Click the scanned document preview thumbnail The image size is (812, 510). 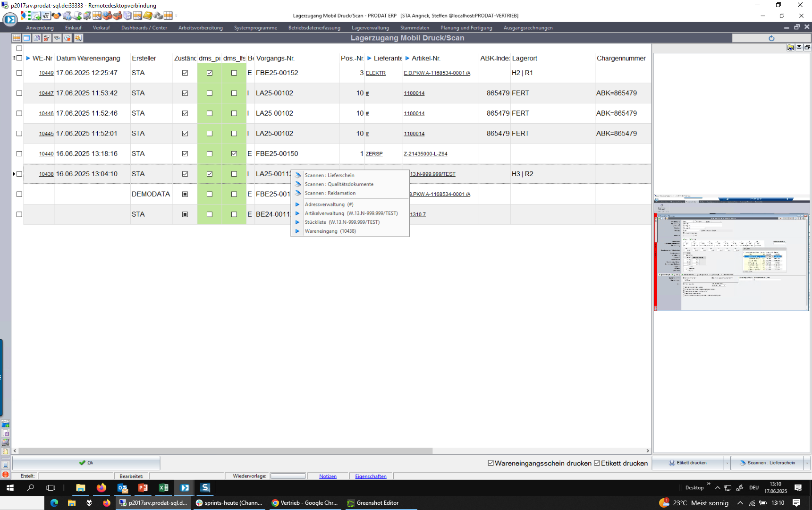click(x=731, y=254)
